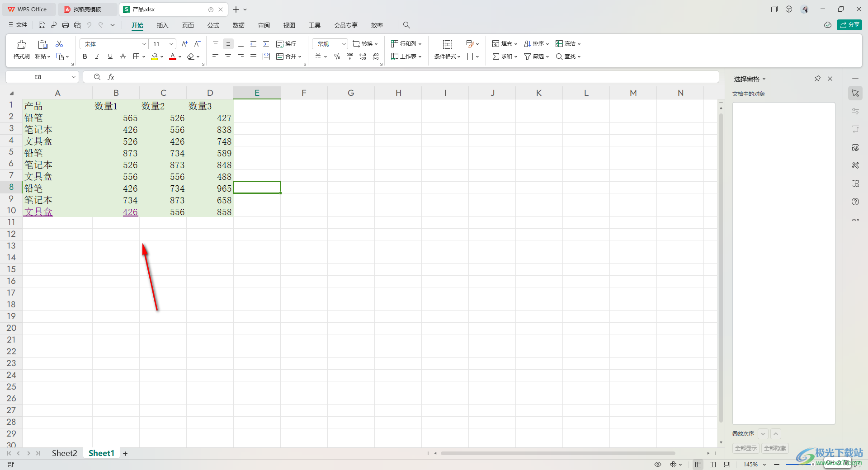Screen dimensions: 868x470
Task: Open the font name dropdown (宋体)
Action: 144,44
